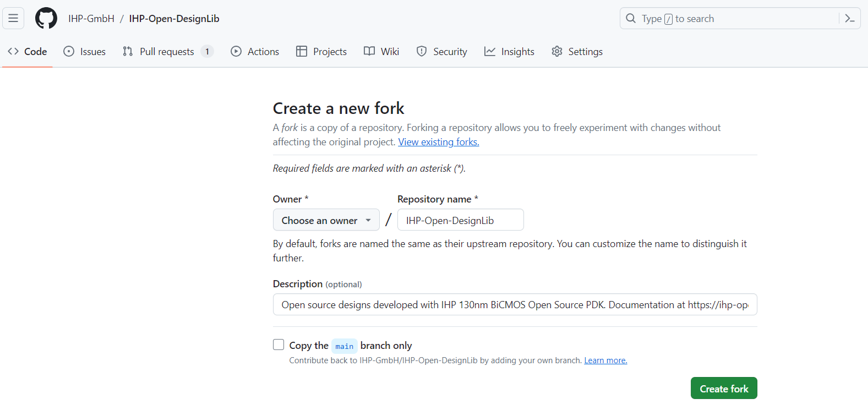Screen dimensions: 868x410
Task: Open the IHP-Open-DesignLib repository breadcrumb link
Action: coord(174,18)
